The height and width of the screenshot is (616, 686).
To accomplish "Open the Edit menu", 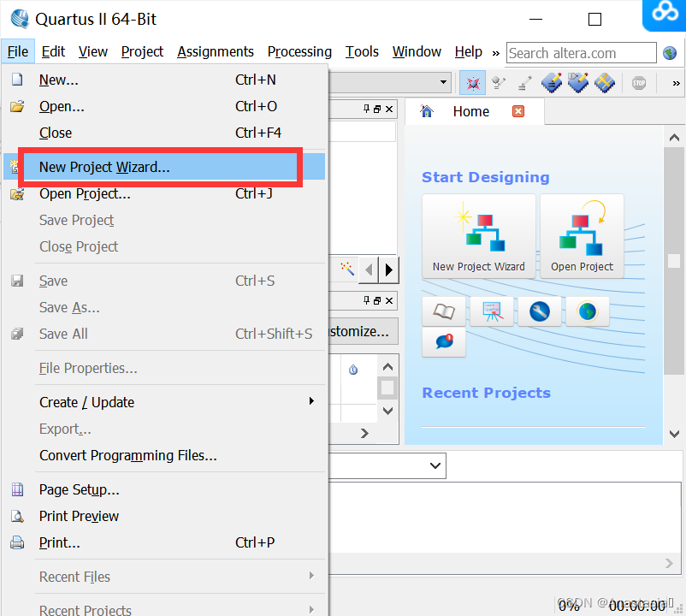I will tap(53, 51).
